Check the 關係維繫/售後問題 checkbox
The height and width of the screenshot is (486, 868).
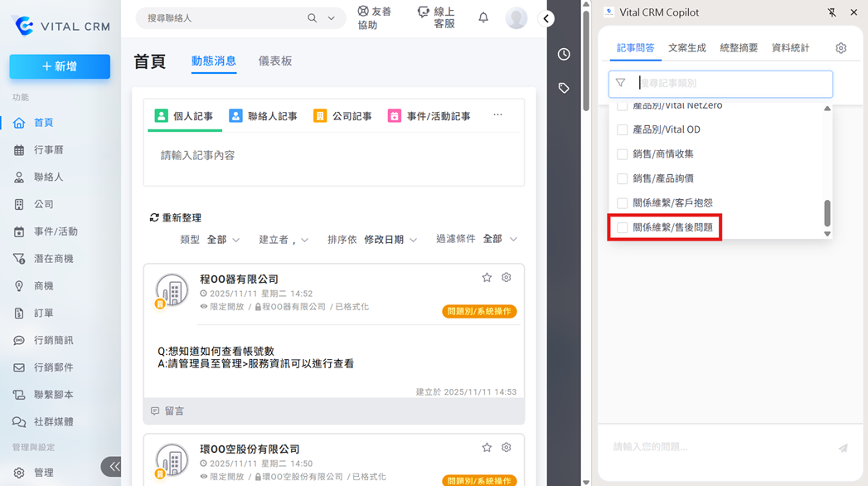622,227
